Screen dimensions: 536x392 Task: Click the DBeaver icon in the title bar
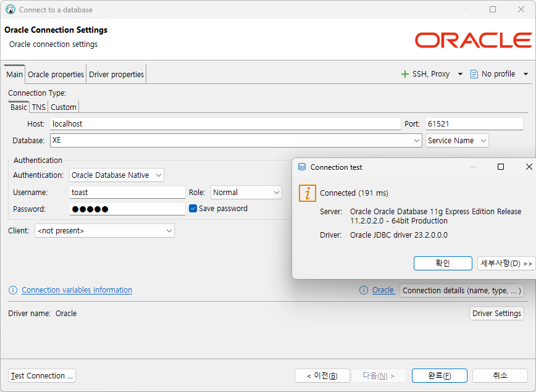[x=10, y=10]
